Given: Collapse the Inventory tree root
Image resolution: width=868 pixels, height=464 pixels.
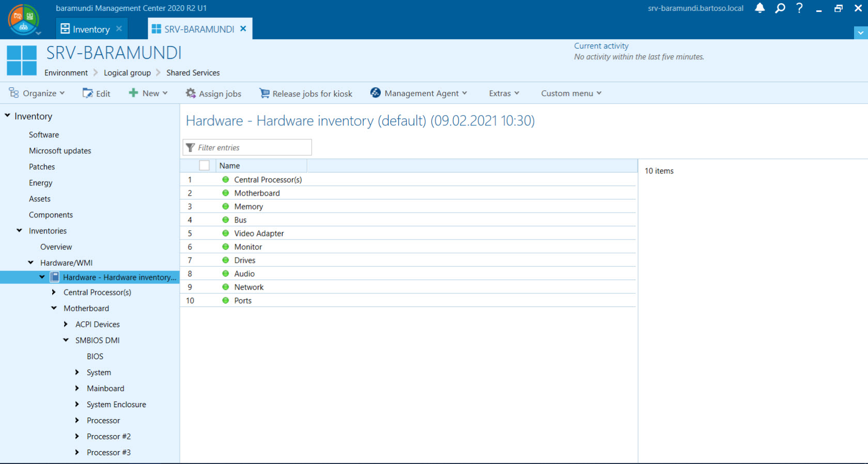Looking at the screenshot, I should (x=7, y=116).
